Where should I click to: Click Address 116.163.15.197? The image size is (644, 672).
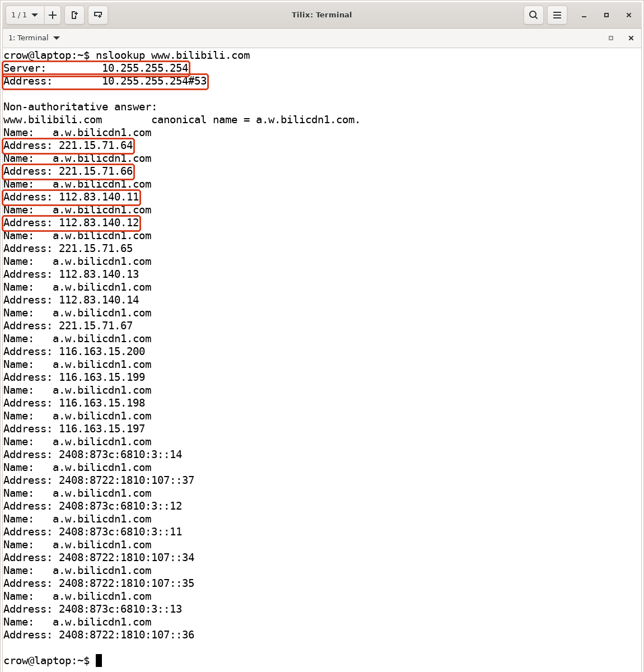74,429
